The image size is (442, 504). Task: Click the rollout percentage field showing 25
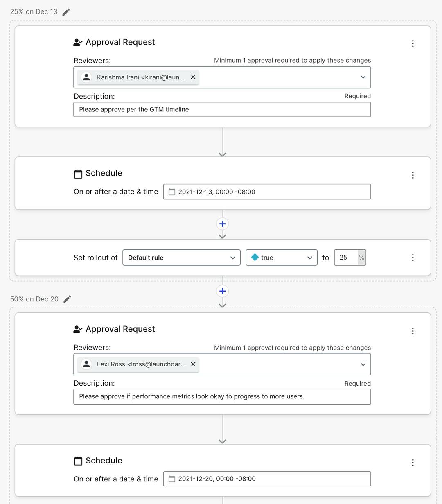point(346,258)
